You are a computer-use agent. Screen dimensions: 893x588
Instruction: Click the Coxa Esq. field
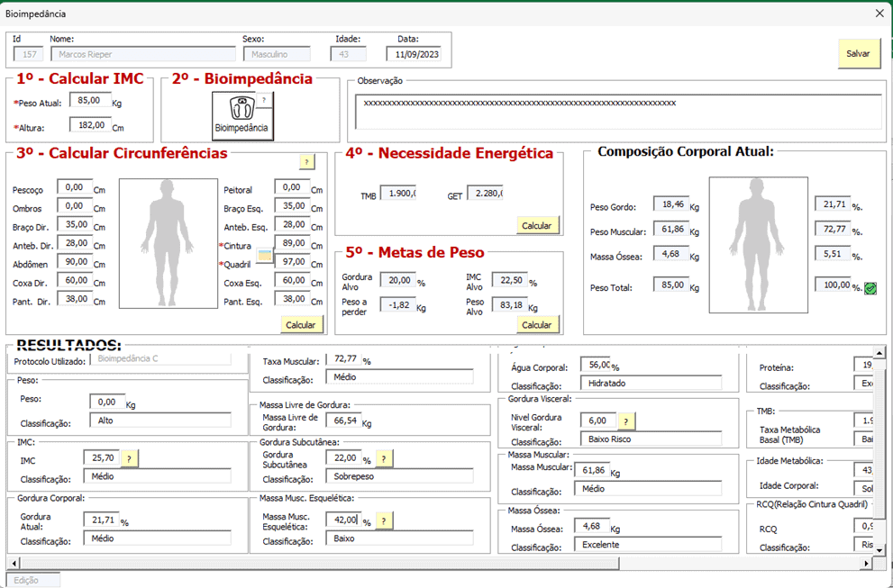tap(292, 280)
